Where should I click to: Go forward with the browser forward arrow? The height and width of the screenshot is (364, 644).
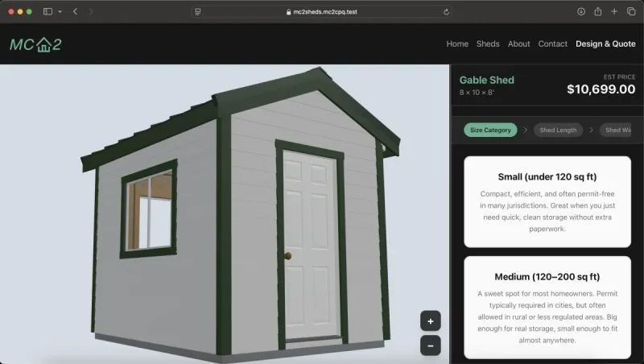coord(91,11)
